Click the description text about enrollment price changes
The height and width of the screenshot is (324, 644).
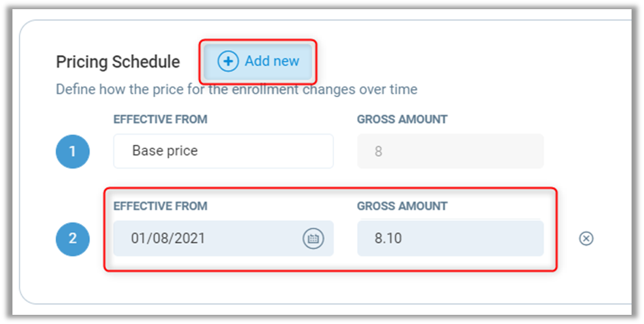click(x=236, y=89)
